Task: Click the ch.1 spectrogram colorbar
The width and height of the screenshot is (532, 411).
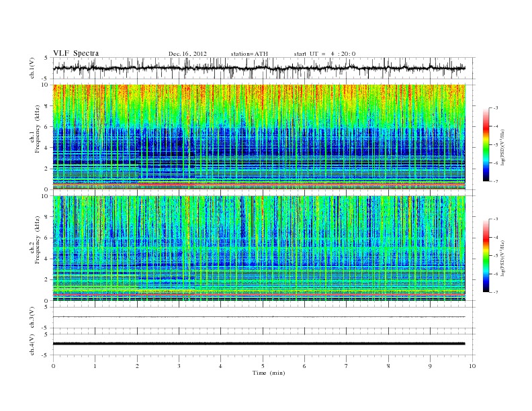Action: (486, 144)
